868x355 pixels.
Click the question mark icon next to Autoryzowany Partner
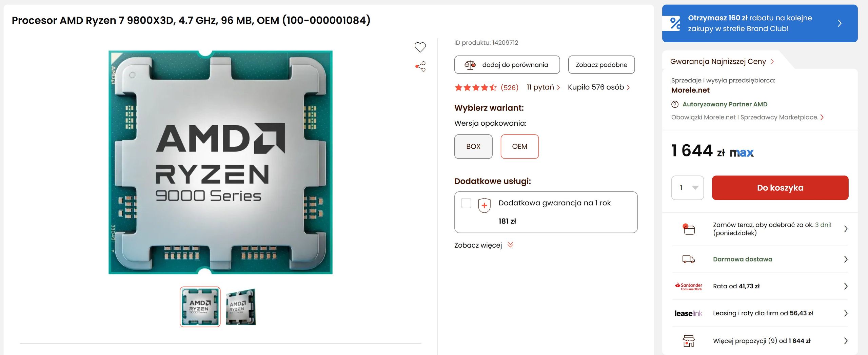(x=675, y=104)
